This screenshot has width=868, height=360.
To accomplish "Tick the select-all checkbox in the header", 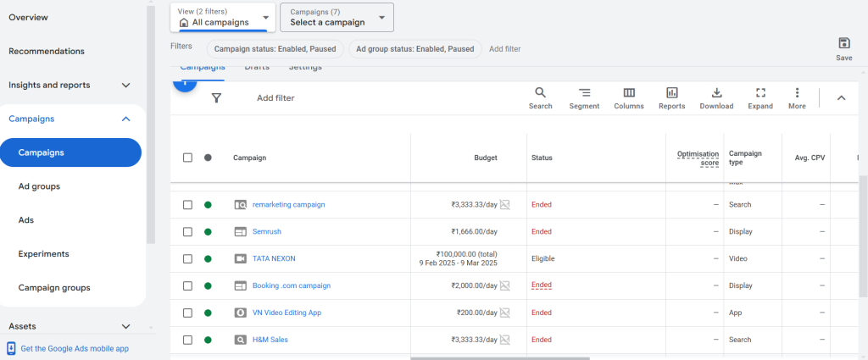I will point(187,158).
